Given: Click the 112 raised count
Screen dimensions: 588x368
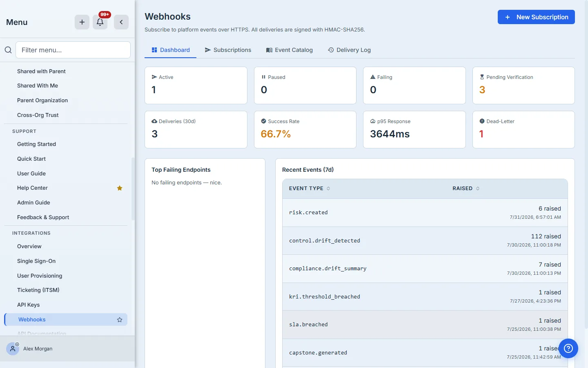Looking at the screenshot, I should 546,236.
